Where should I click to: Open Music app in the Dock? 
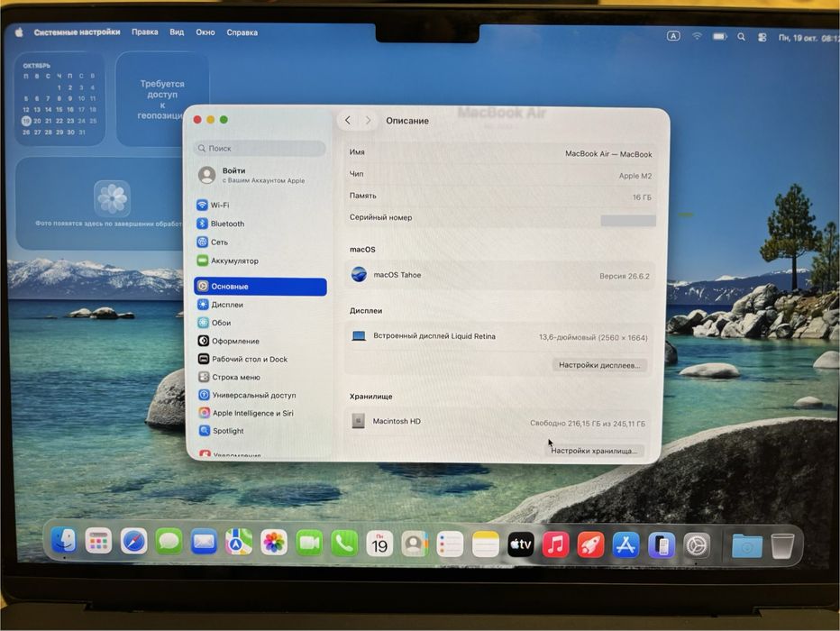555,546
